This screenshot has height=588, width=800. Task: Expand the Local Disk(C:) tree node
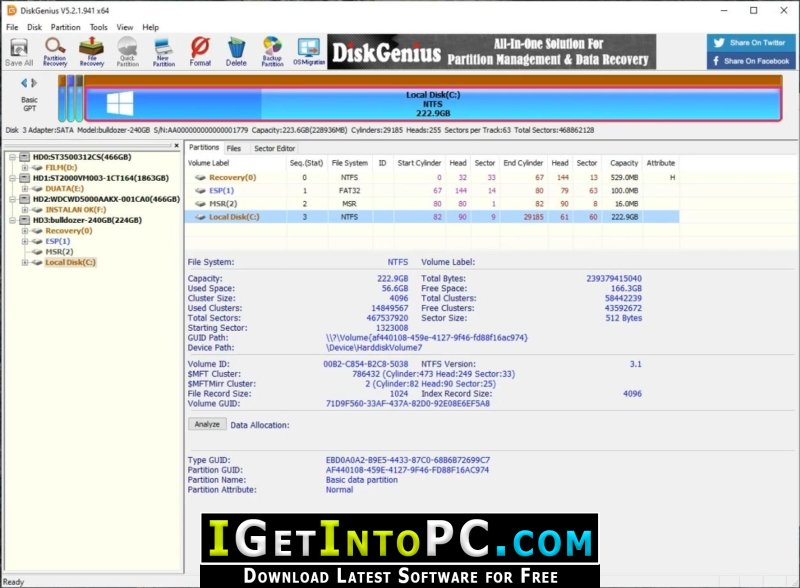24,262
